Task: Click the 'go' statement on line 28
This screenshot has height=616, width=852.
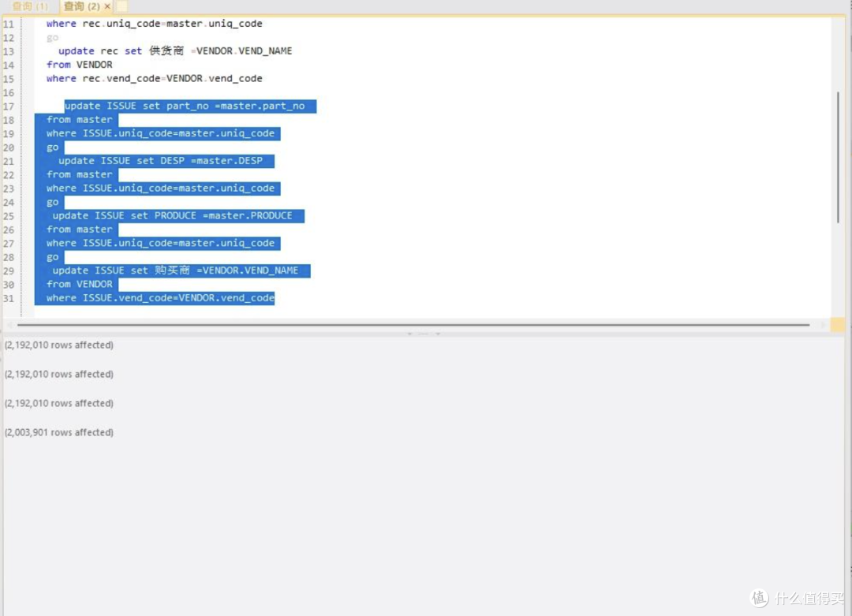Action: tap(52, 257)
